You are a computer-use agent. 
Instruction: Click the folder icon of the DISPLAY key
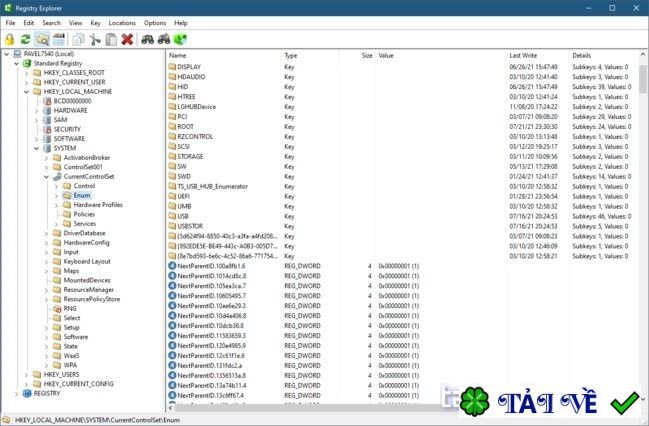(x=172, y=67)
